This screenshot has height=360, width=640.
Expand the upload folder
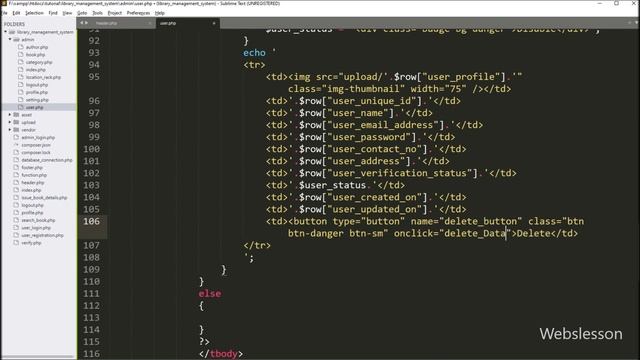[10, 122]
